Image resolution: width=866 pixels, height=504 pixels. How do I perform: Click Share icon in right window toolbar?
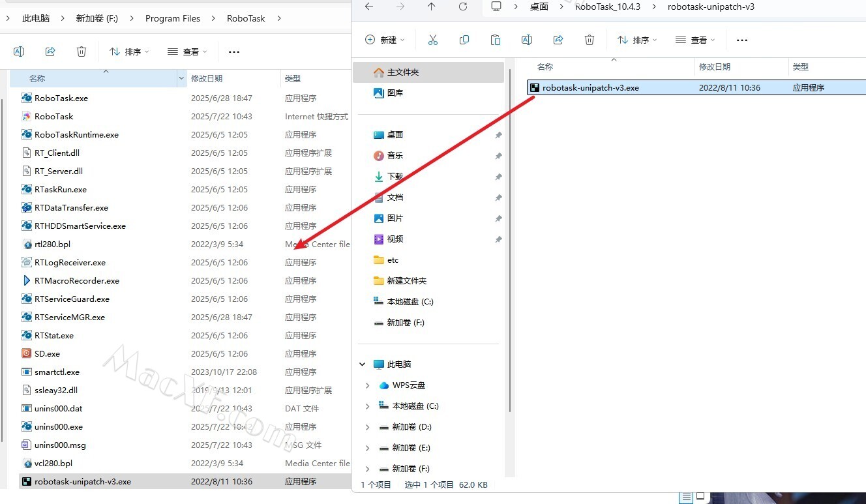(x=558, y=40)
